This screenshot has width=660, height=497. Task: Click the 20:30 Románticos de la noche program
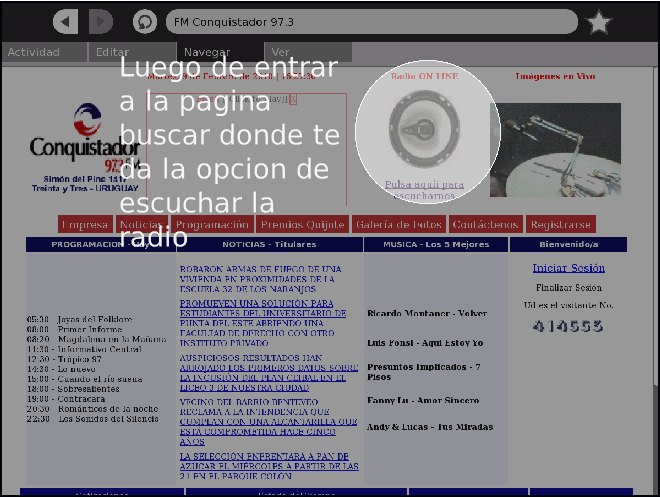[93, 409]
